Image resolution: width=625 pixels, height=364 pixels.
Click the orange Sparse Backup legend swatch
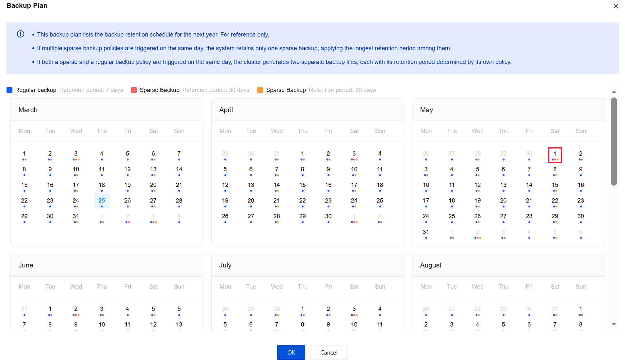(x=260, y=90)
